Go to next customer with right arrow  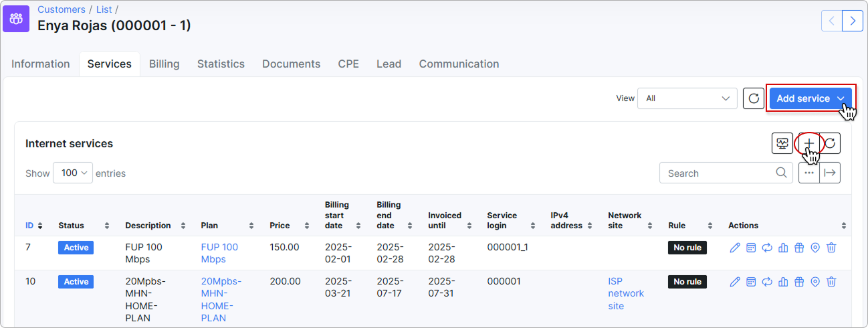(x=852, y=21)
